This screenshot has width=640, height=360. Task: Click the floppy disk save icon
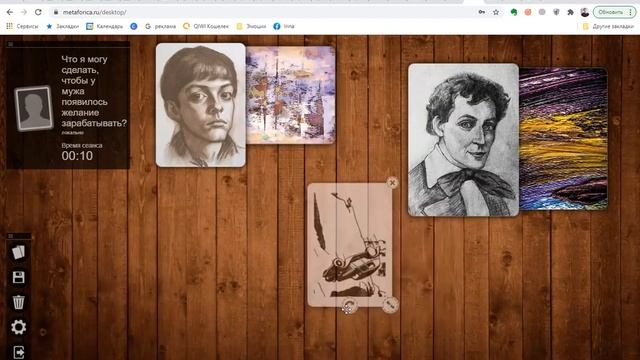(18, 277)
